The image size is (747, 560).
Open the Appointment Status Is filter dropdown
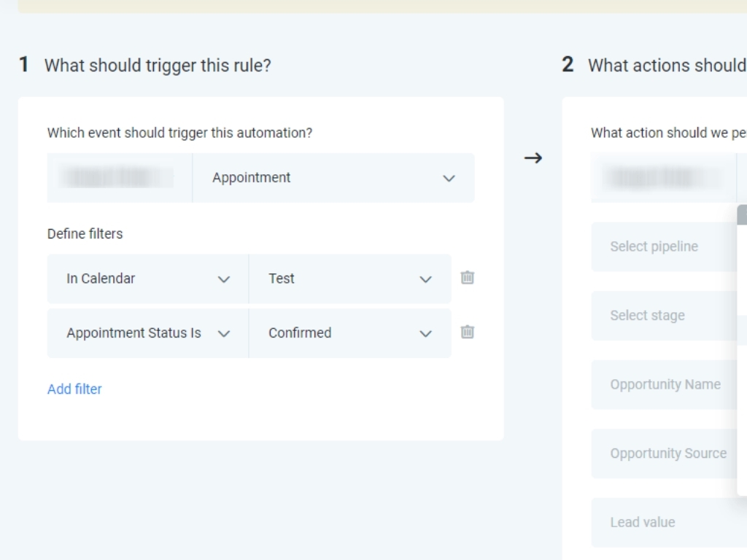coord(147,333)
